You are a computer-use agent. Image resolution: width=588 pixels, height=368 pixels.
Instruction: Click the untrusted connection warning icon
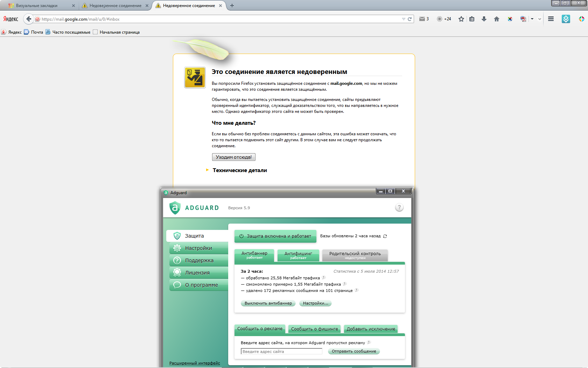tap(195, 77)
